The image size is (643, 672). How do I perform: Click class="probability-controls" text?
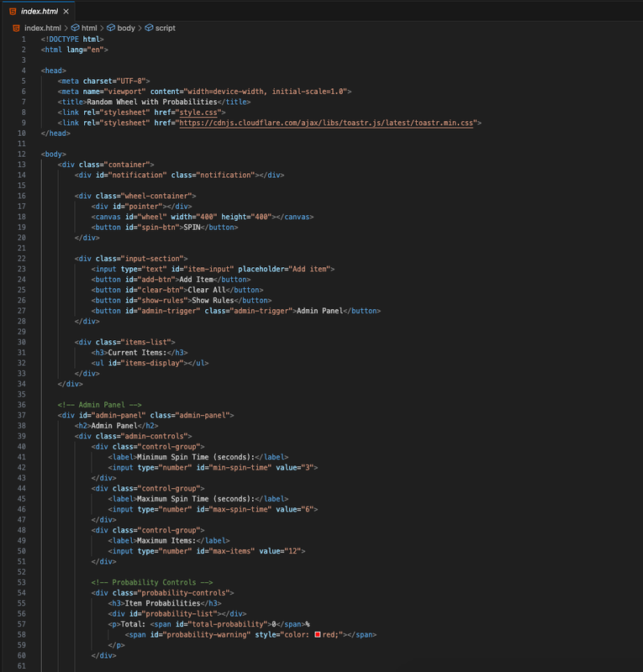pyautogui.click(x=171, y=593)
